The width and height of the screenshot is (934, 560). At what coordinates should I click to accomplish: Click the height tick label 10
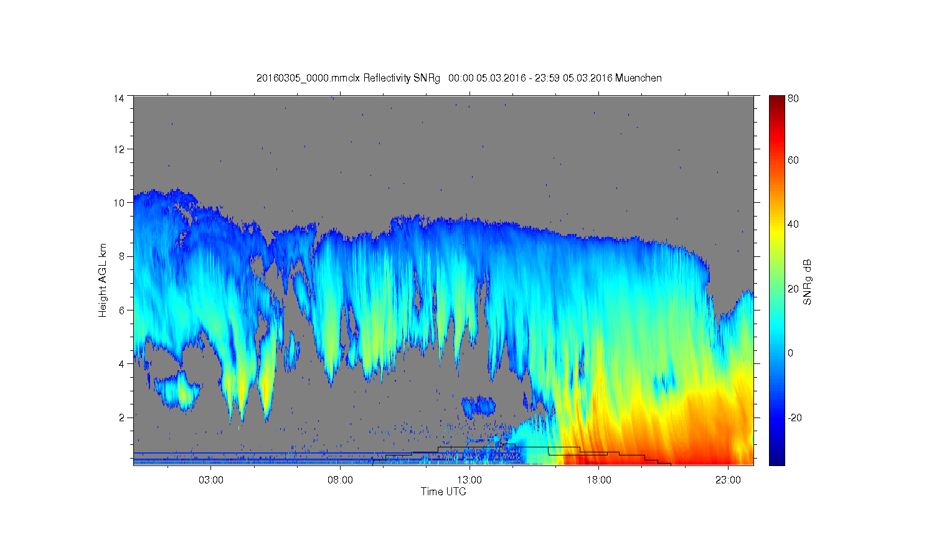119,202
